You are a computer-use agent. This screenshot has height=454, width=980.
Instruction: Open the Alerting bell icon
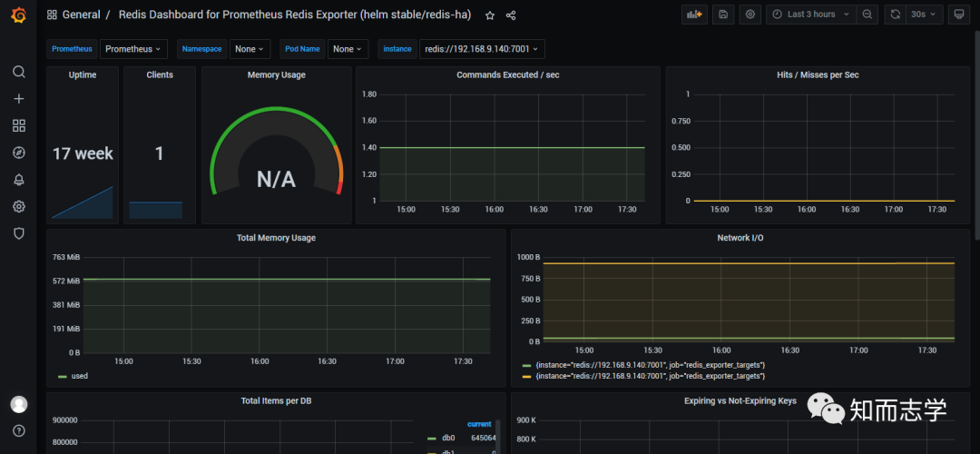point(18,180)
